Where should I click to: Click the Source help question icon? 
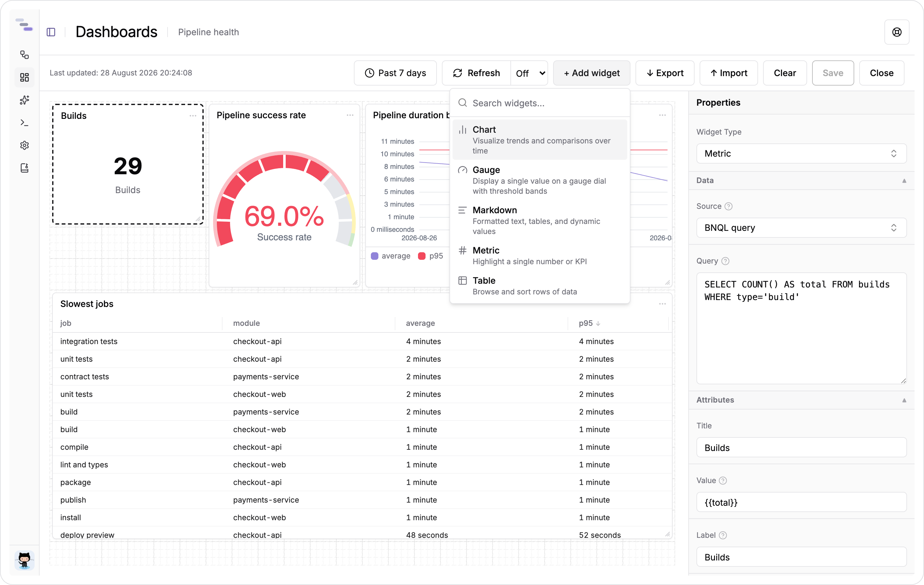pyautogui.click(x=728, y=206)
